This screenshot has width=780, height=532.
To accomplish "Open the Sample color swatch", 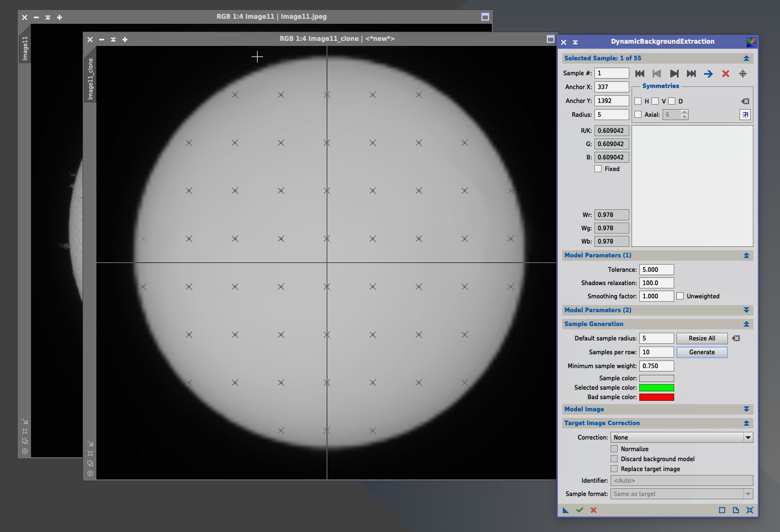I will pos(656,378).
